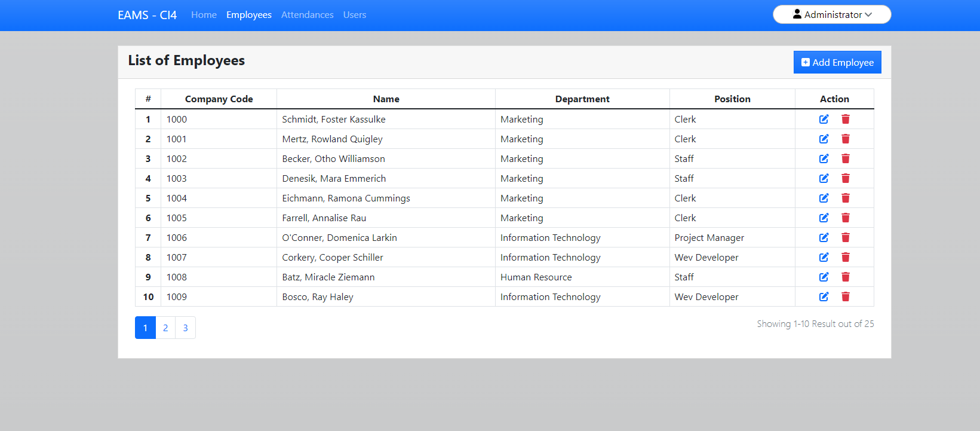The image size is (980, 431).
Task: Select the name Corkery, Cooper Schiller
Action: [x=333, y=258]
